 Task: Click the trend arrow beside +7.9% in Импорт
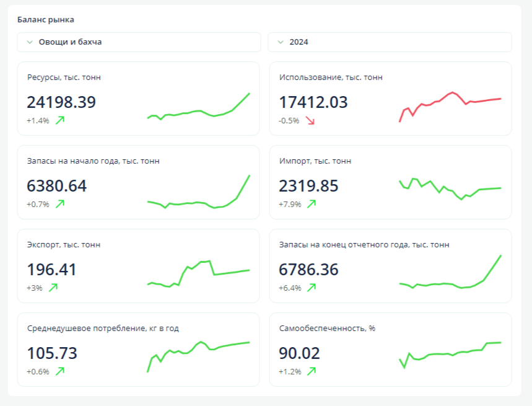[x=312, y=204]
